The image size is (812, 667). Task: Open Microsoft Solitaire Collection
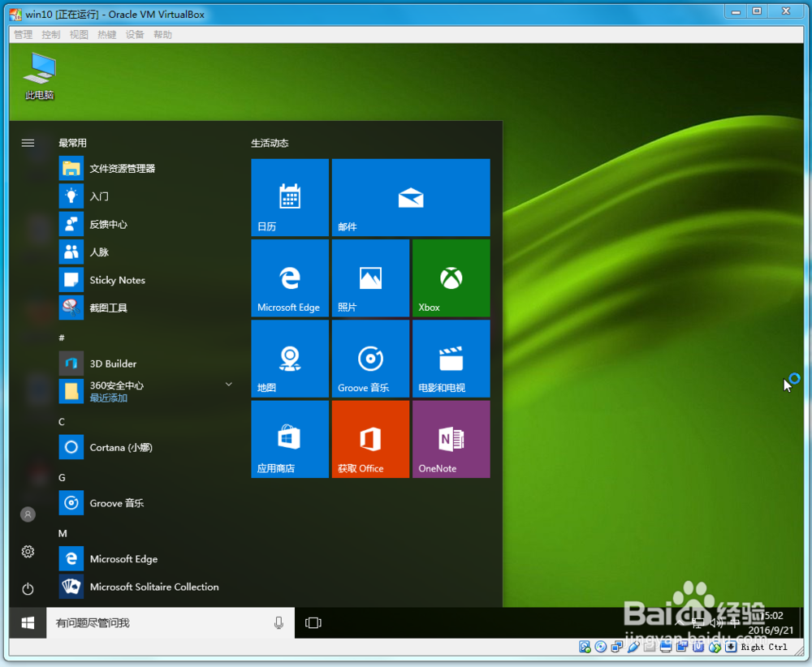click(146, 587)
